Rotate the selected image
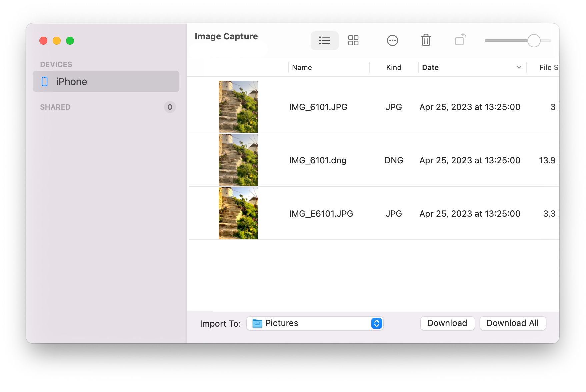 [461, 40]
